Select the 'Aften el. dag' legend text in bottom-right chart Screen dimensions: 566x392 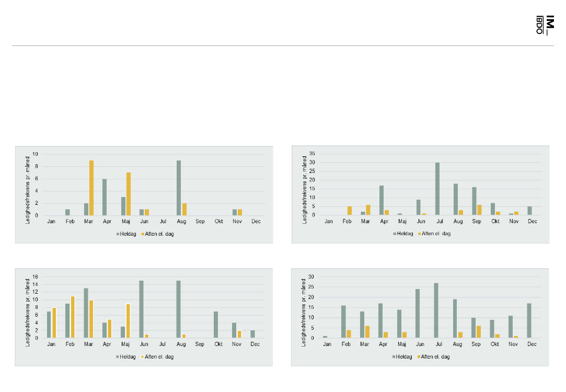pyautogui.click(x=435, y=357)
